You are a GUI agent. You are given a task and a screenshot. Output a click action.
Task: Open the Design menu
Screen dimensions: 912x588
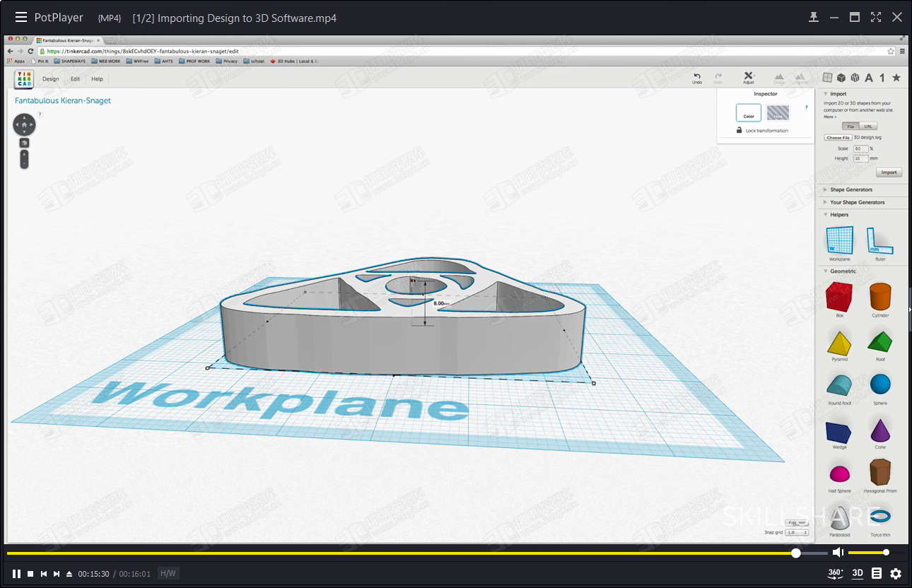(51, 79)
